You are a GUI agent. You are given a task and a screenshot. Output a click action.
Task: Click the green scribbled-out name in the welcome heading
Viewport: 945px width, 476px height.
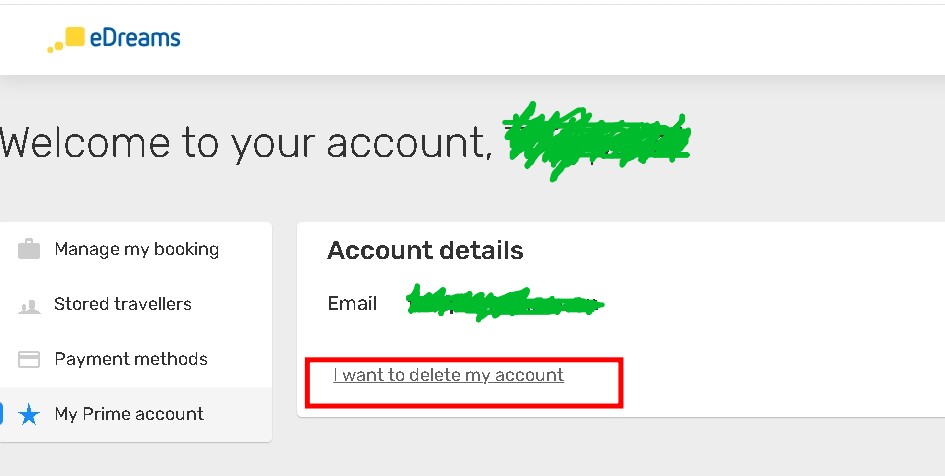598,140
